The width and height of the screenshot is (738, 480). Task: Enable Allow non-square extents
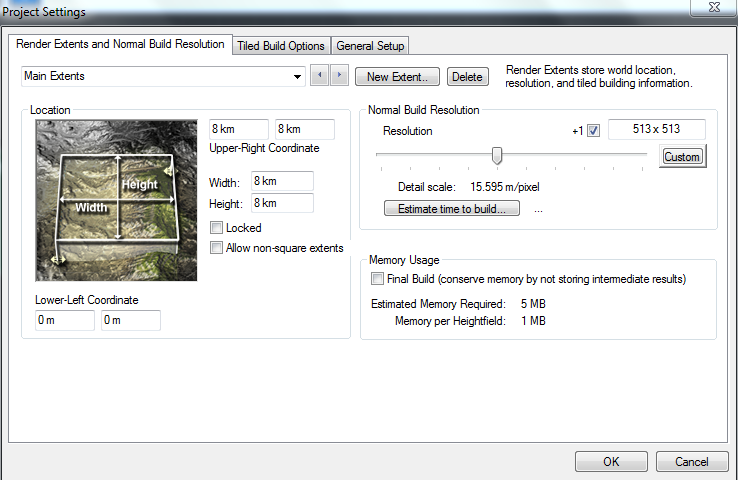click(216, 248)
